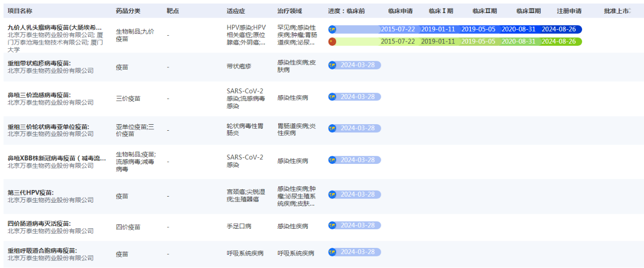Click the 亚单位疫苗;三价疫苗 classification cell
Screen dimensions: 644x268
(135, 130)
